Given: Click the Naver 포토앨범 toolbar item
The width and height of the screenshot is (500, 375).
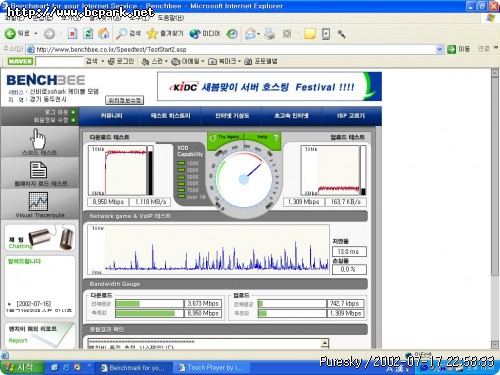Looking at the screenshot, I should coord(261,61).
